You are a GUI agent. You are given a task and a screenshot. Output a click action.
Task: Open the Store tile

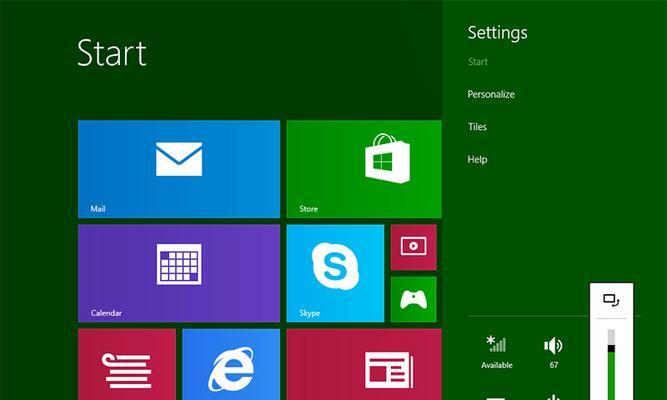(364, 169)
